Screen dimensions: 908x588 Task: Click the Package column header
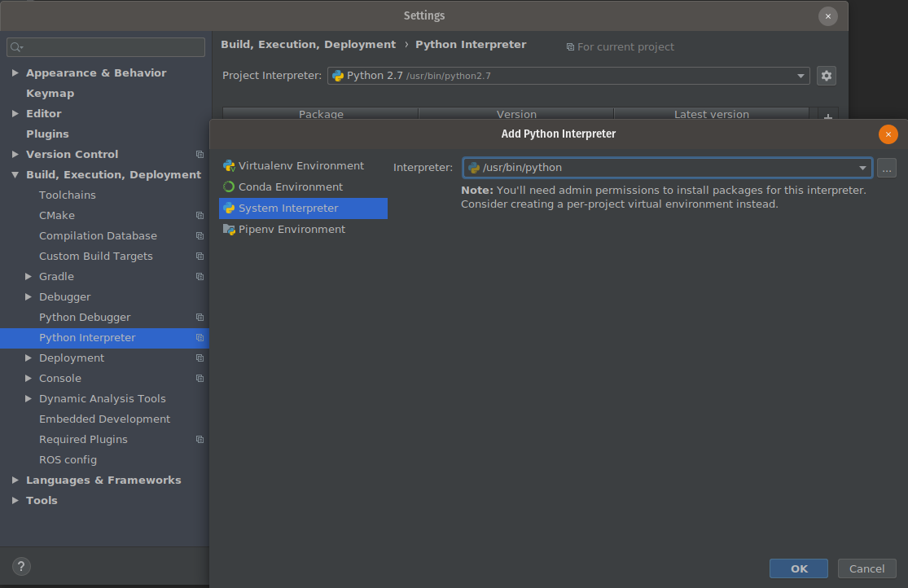[x=321, y=114]
